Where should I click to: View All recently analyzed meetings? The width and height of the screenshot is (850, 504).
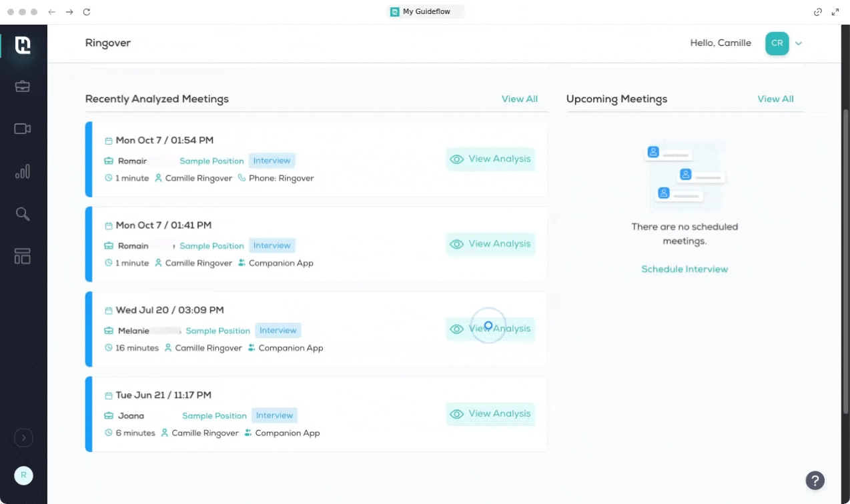(x=519, y=99)
